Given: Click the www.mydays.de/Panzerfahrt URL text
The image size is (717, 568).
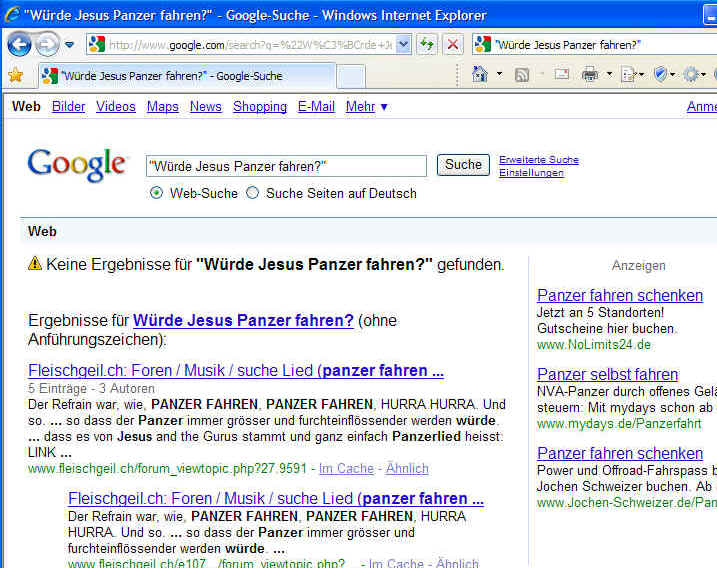Looking at the screenshot, I should coord(619,423).
